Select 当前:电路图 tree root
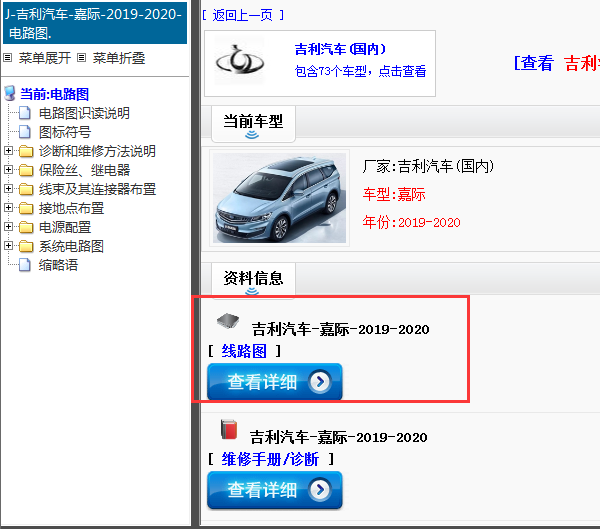The image size is (600, 529). 54,94
